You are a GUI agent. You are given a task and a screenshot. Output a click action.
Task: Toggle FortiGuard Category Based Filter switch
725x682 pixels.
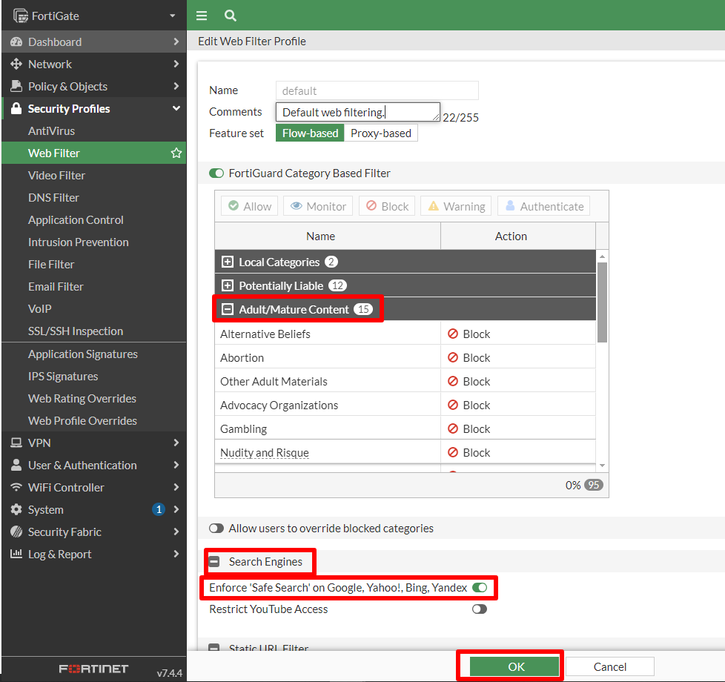(216, 173)
